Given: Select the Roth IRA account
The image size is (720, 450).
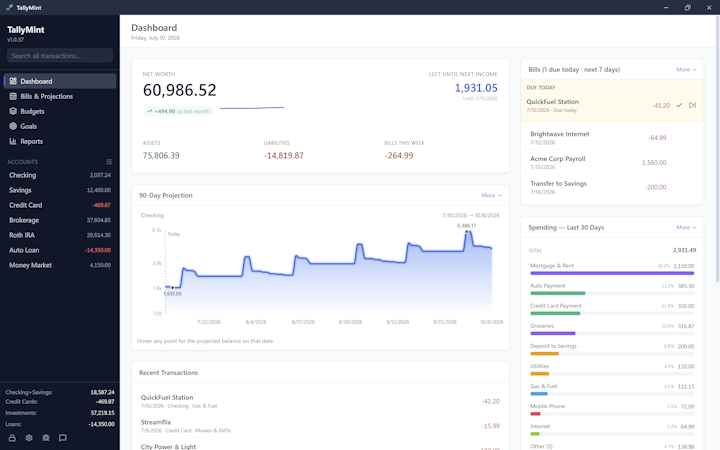Looking at the screenshot, I should [x=60, y=235].
